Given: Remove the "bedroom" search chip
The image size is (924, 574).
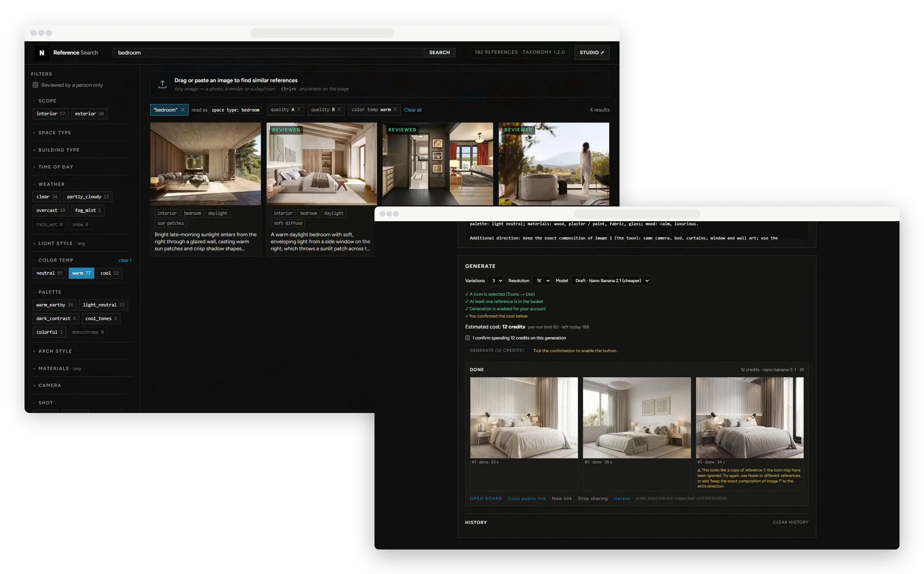Looking at the screenshot, I should coord(183,110).
